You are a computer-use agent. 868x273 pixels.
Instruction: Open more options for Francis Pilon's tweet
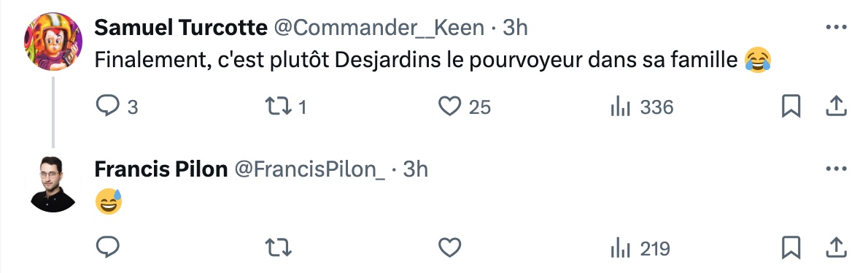click(836, 169)
